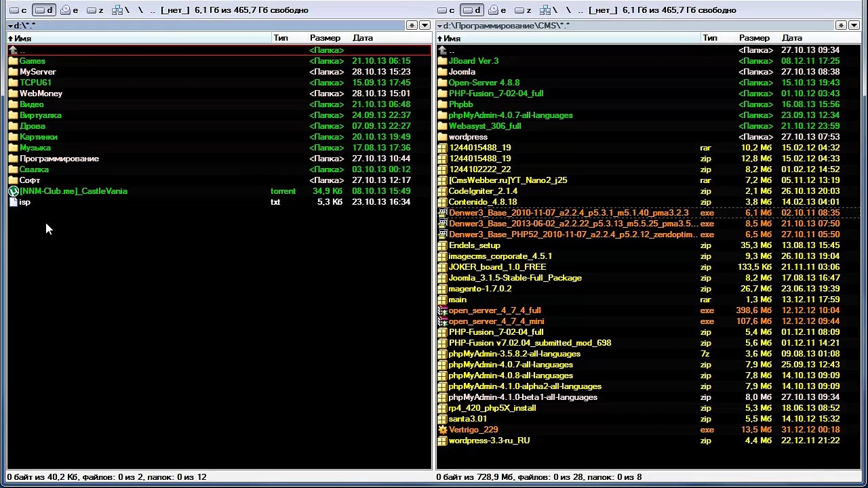868x488 pixels.
Task: Sort left panel by Дата column
Action: 391,38
